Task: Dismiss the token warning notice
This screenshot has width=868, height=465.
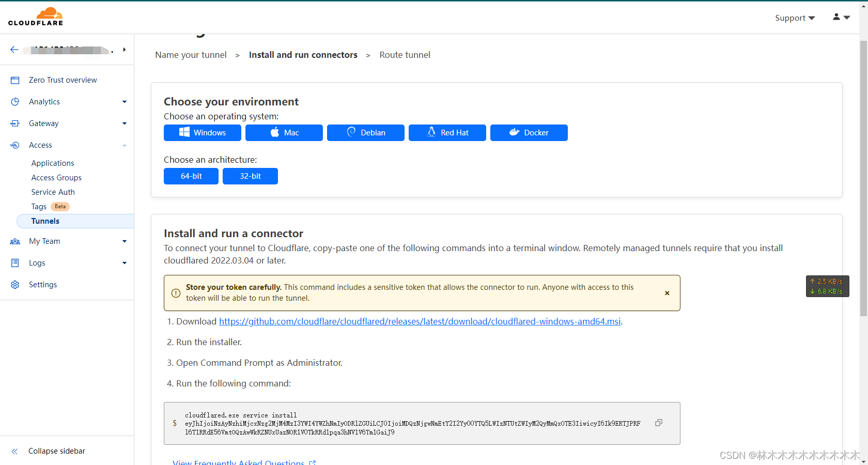Action: 667,293
